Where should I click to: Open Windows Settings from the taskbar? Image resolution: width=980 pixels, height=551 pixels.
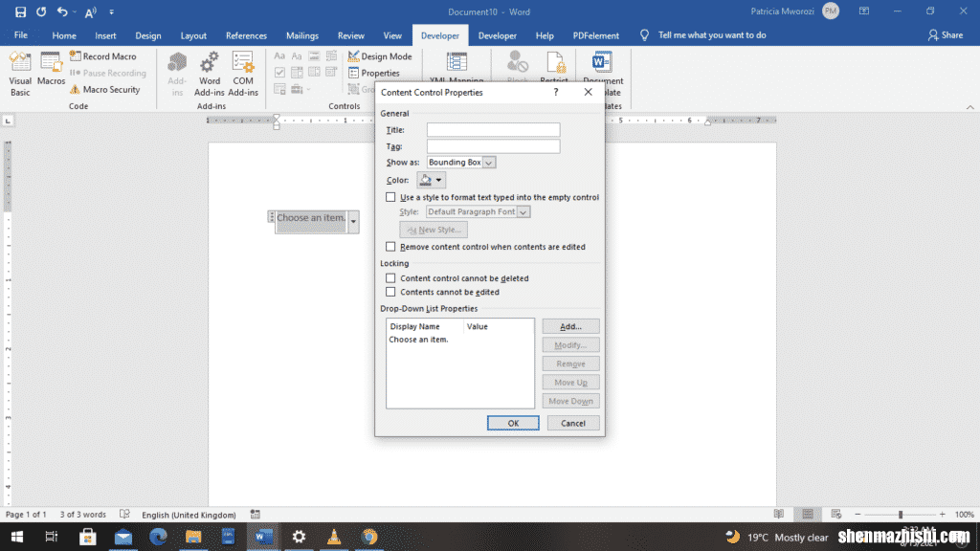pyautogui.click(x=299, y=537)
